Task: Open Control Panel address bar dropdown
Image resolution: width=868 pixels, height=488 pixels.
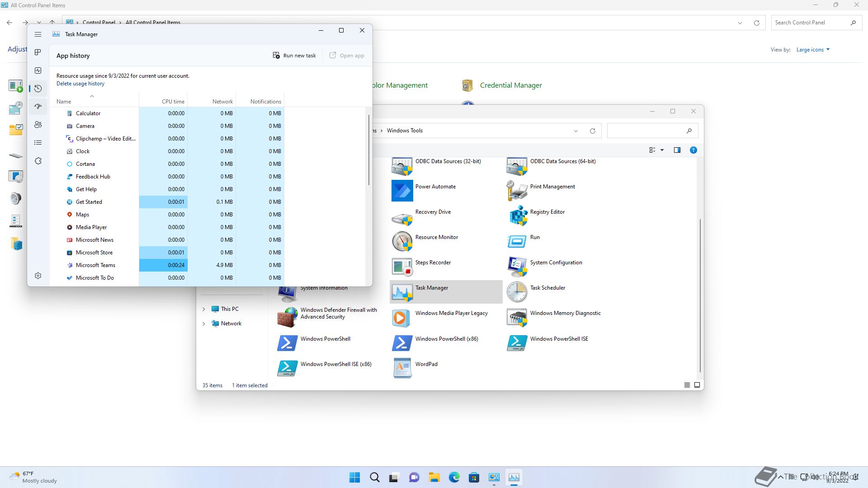Action: [740, 23]
